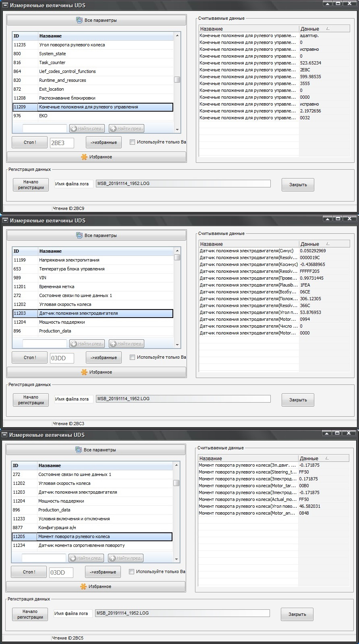Click ID column header in top window
The image size is (359, 644).
pos(25,36)
